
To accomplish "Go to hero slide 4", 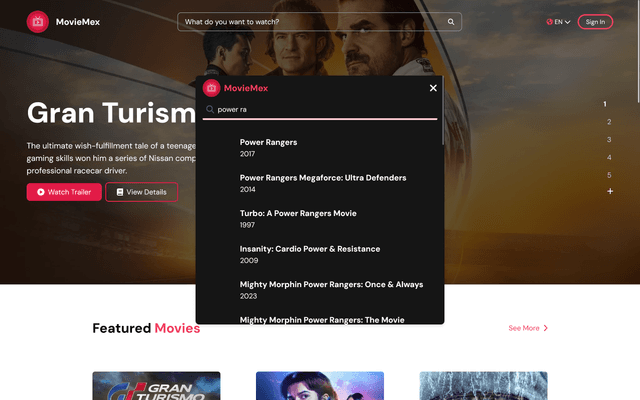I will coord(609,157).
